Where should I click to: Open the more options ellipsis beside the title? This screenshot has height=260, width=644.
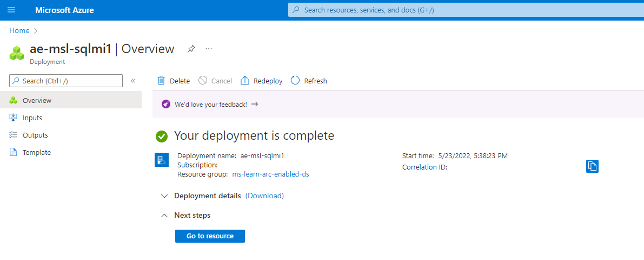click(209, 49)
